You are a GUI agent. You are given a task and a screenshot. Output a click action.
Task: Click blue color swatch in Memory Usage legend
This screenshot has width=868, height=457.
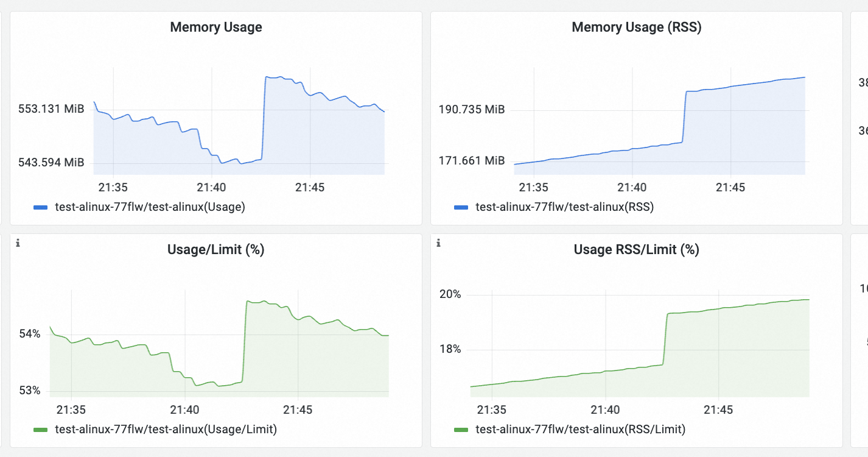point(41,207)
